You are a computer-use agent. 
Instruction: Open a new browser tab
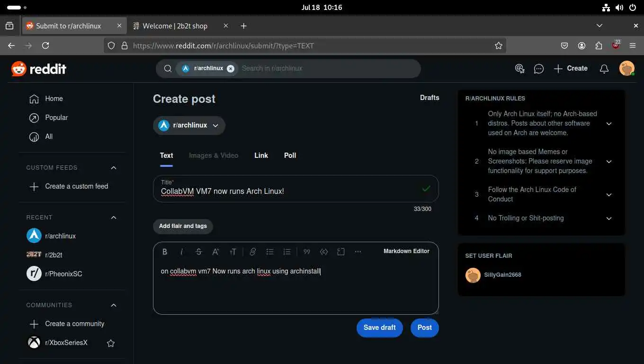[x=243, y=26]
